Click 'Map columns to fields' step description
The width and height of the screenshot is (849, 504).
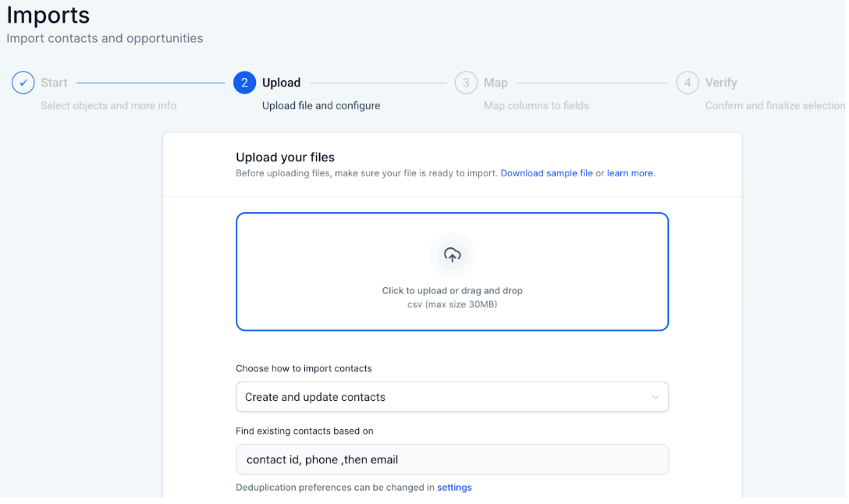(536, 105)
